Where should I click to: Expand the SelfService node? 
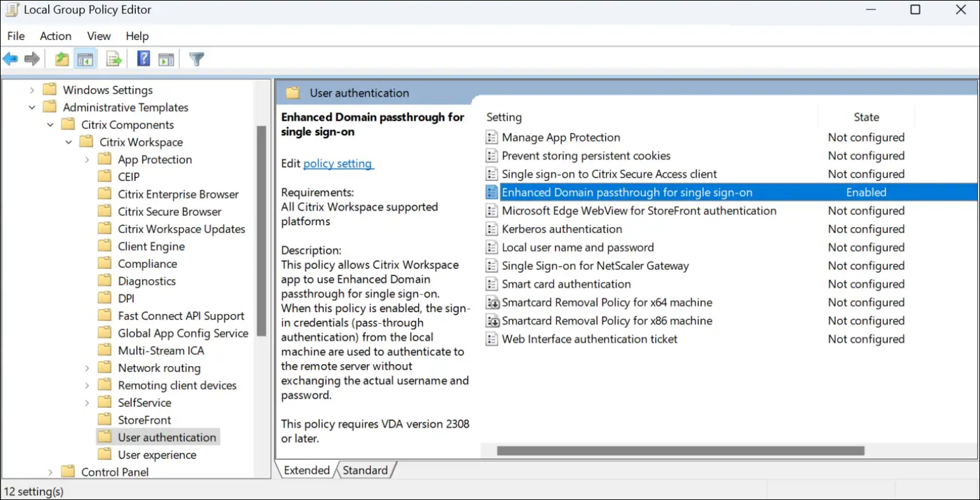(x=87, y=403)
